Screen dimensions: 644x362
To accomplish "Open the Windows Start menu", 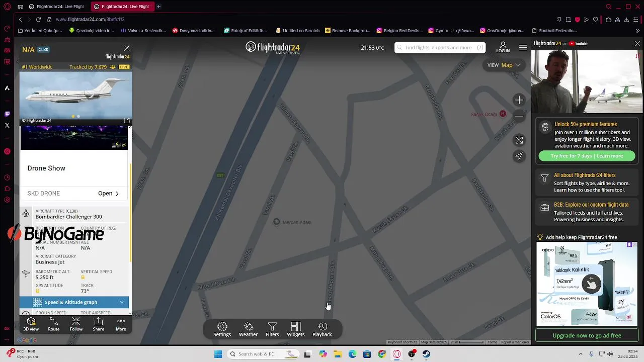I will point(218,354).
